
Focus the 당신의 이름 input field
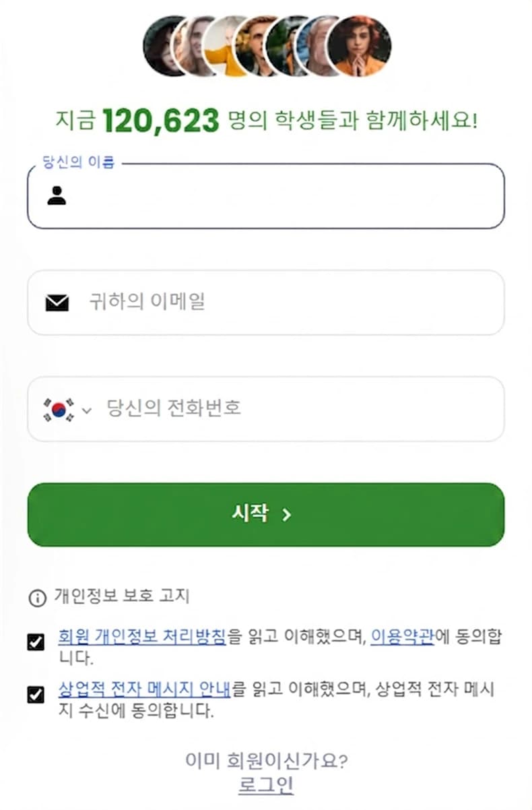pos(266,196)
